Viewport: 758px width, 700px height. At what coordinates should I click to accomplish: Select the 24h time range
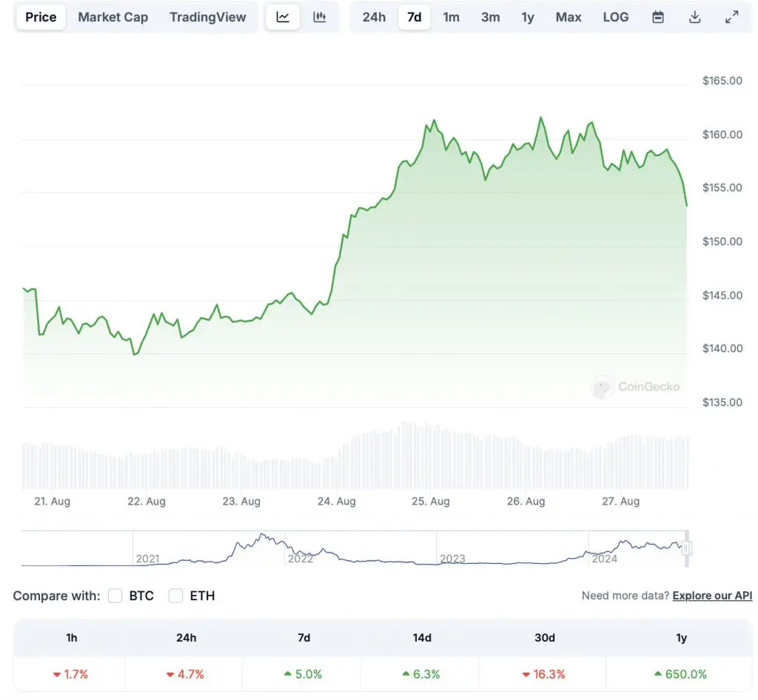375,17
